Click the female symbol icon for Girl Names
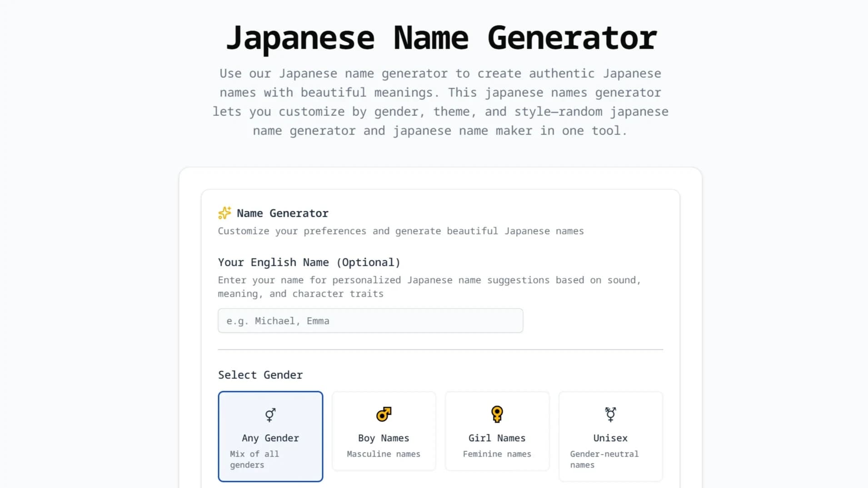868x488 pixels. click(x=497, y=414)
